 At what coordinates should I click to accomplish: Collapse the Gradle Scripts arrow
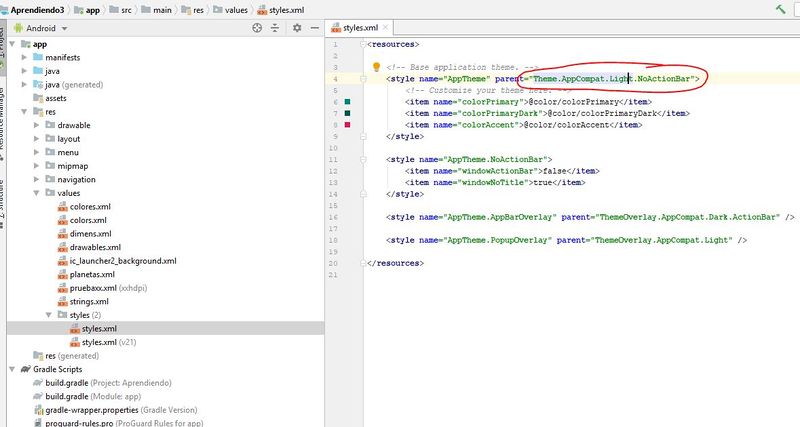12,369
